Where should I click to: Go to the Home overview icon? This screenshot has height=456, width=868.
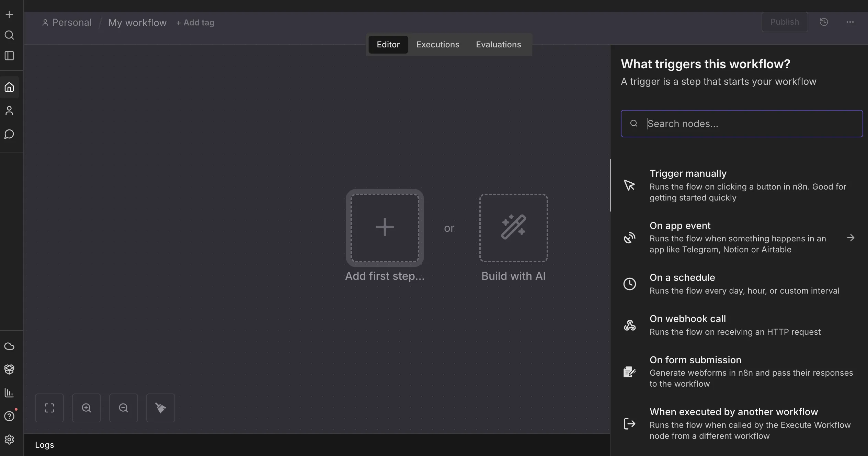point(9,87)
